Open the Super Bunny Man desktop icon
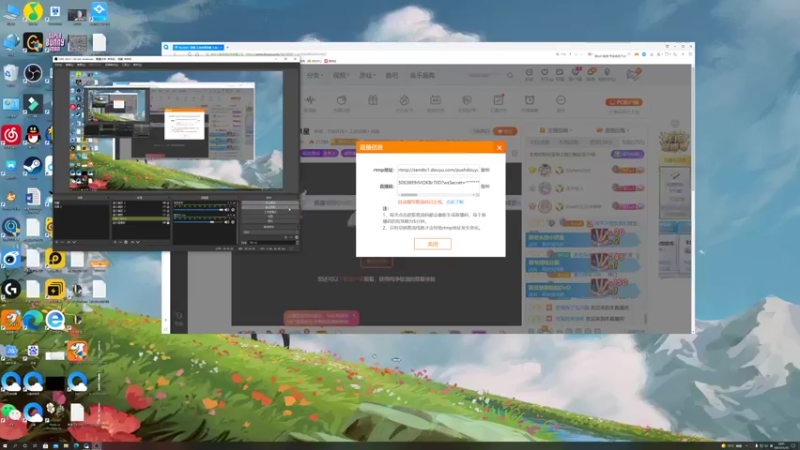 [x=55, y=42]
